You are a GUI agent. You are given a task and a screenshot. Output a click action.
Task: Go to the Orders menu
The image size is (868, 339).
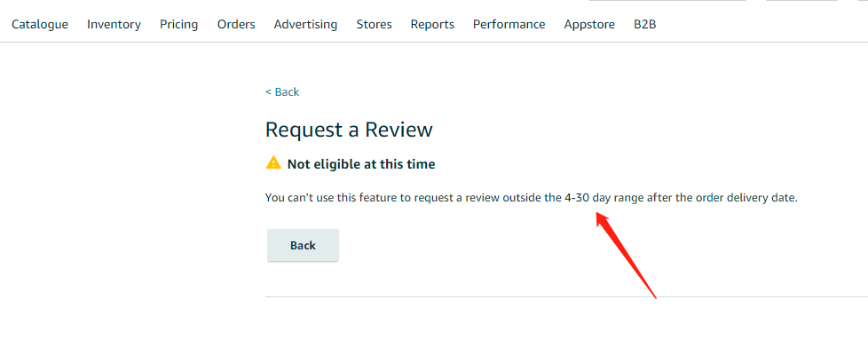click(x=236, y=24)
